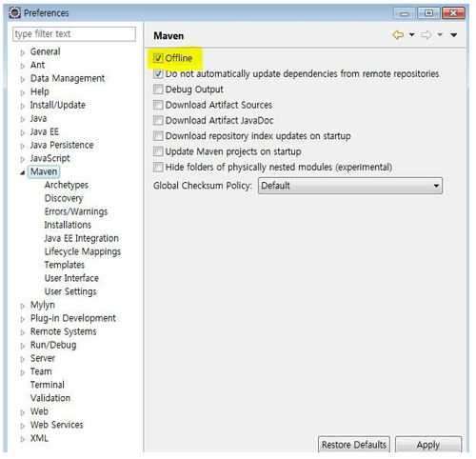The image size is (476, 459).
Task: Expand the Data Management node
Action: click(23, 79)
